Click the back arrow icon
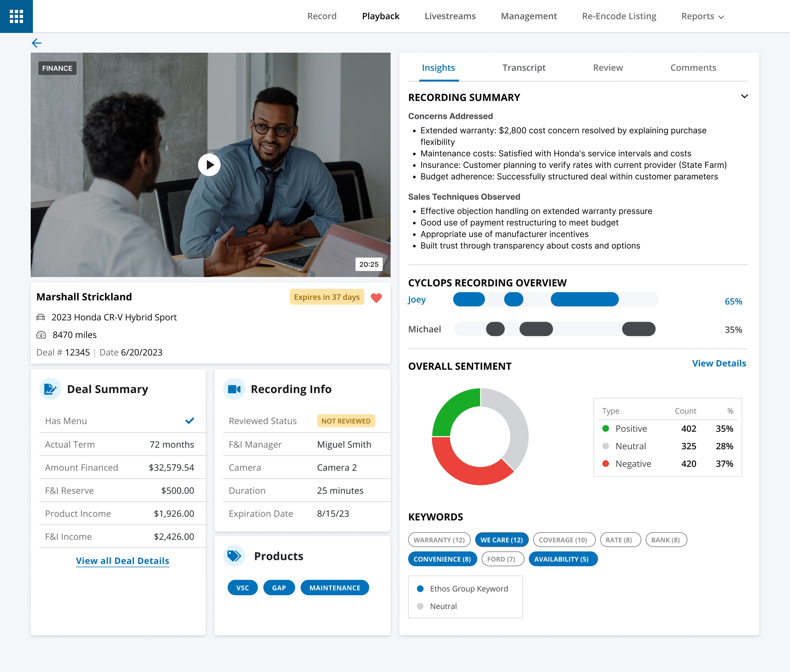Screen dimensions: 790x672 coord(36,43)
